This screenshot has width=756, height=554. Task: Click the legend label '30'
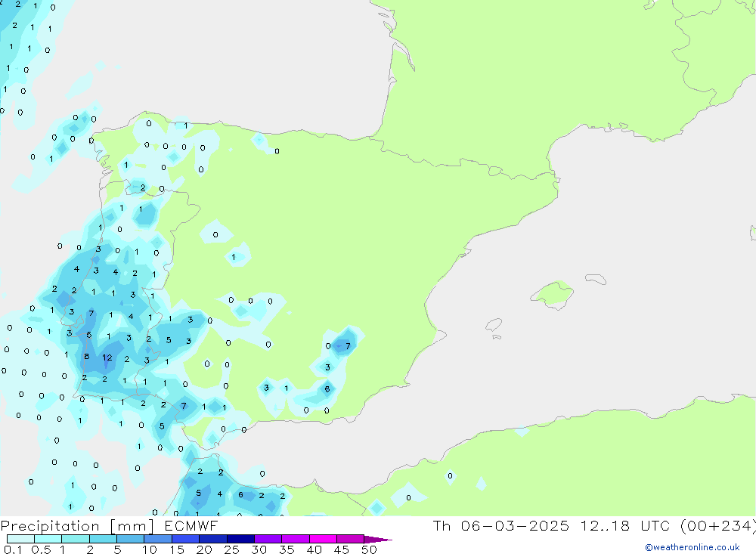[259, 549]
